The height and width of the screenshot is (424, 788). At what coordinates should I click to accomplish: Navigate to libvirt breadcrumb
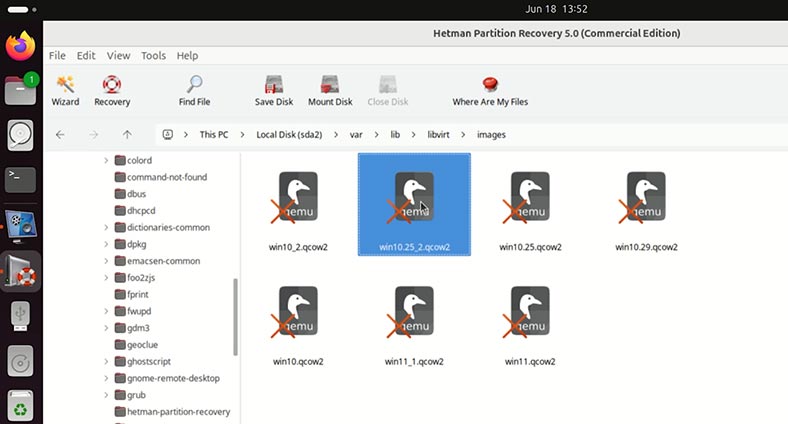(x=438, y=135)
